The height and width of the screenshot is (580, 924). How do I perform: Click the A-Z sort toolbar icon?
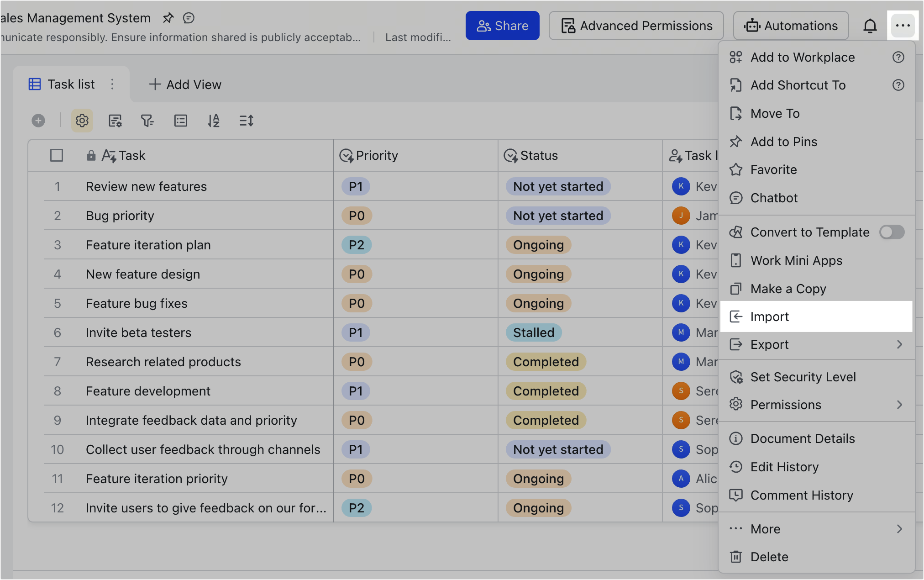214,121
